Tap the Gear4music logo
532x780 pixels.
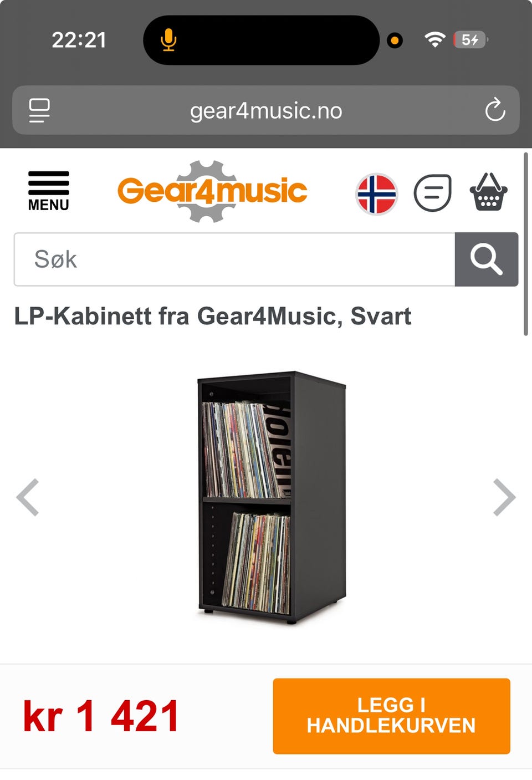pos(212,191)
